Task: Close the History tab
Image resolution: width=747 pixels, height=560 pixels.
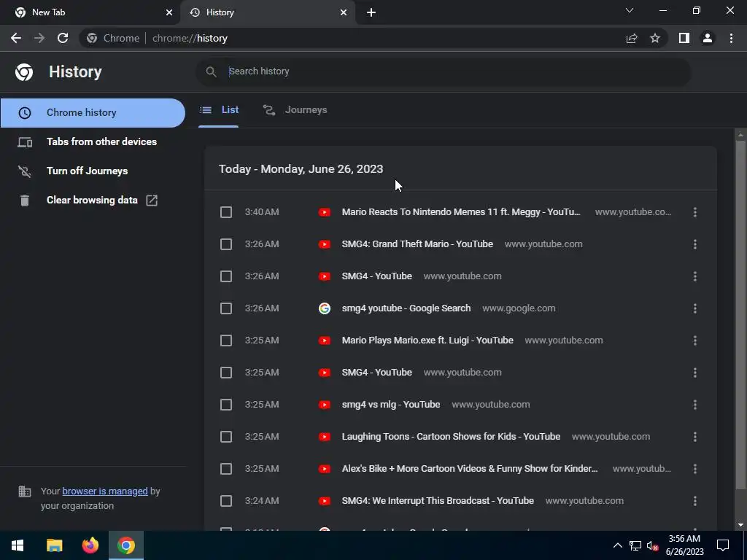Action: [344, 12]
